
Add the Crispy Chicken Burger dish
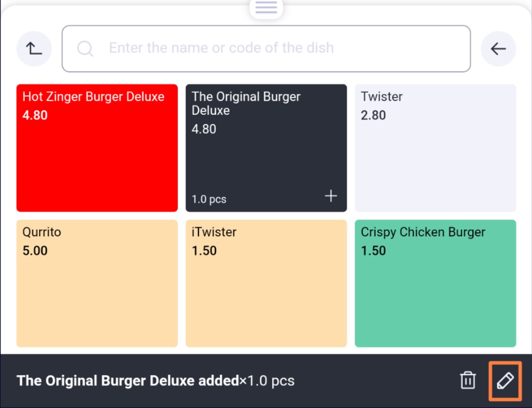click(435, 283)
